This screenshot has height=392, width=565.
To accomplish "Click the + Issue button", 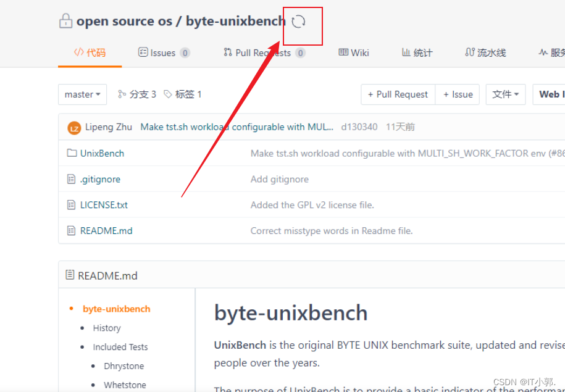I will point(458,94).
